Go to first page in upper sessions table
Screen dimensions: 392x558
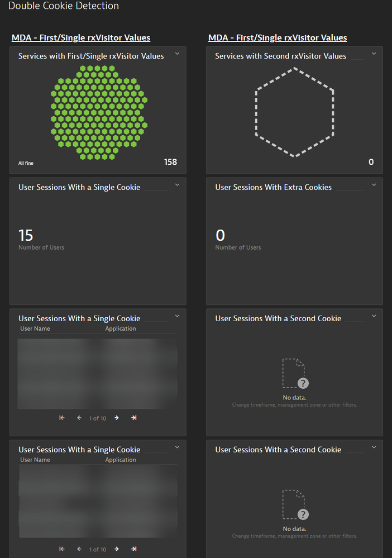62,418
